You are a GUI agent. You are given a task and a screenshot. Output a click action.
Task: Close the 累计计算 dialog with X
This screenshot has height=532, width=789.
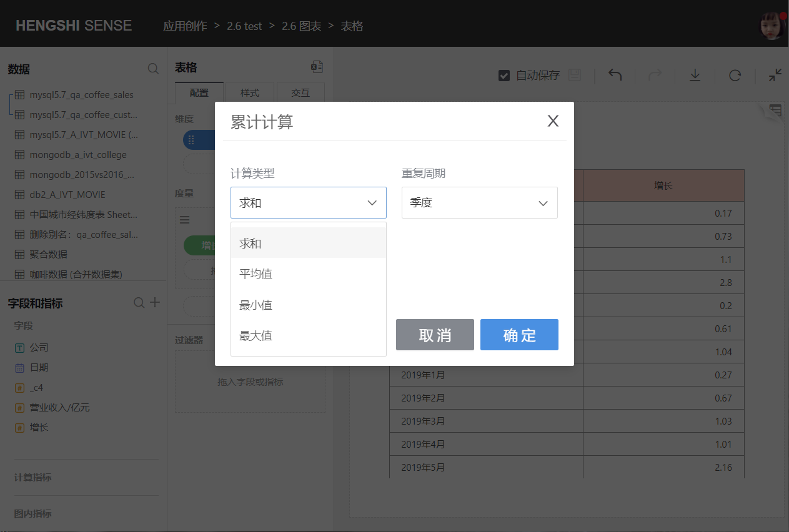(553, 121)
